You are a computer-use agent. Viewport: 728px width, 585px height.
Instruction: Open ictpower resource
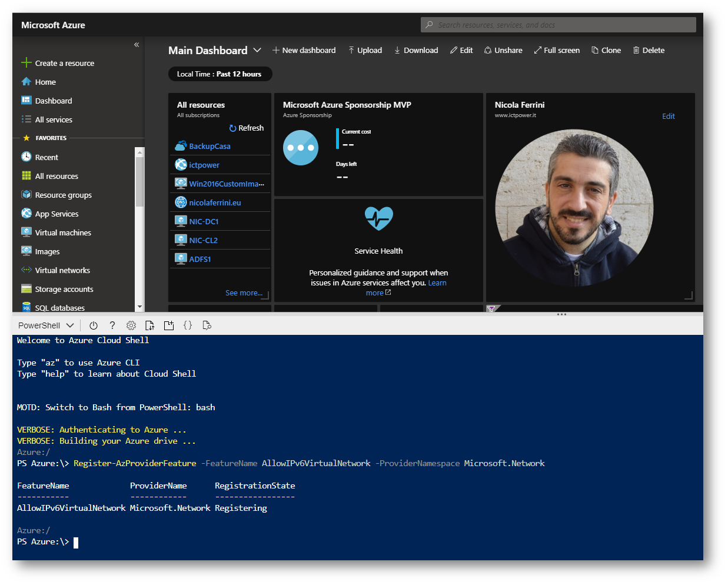pos(204,165)
